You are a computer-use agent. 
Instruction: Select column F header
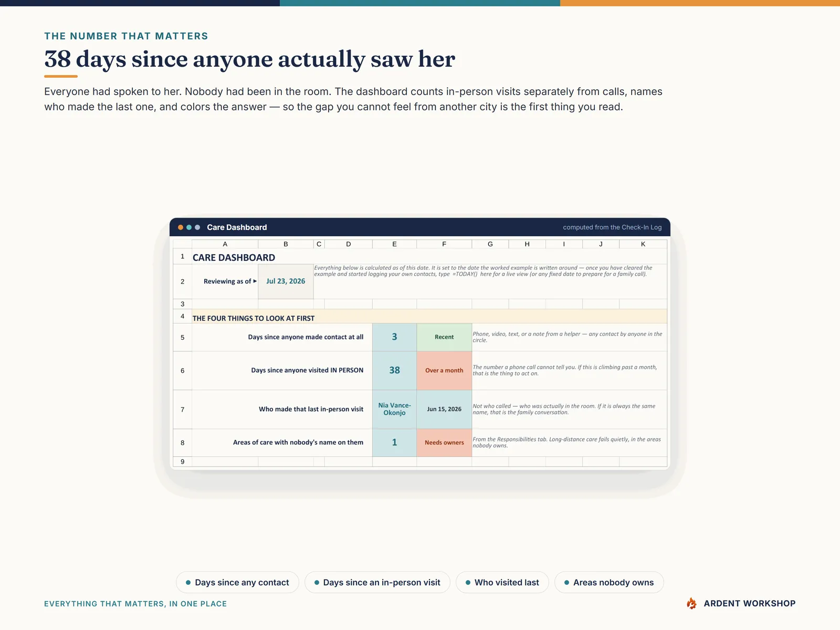click(444, 244)
